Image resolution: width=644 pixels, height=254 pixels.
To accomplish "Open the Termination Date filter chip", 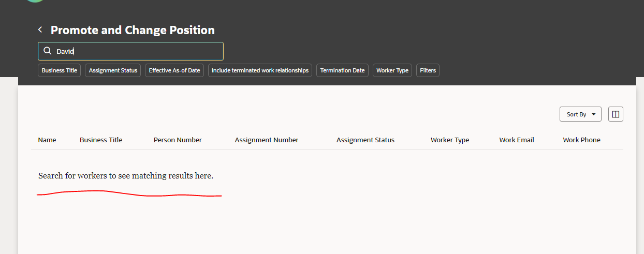I will 342,70.
